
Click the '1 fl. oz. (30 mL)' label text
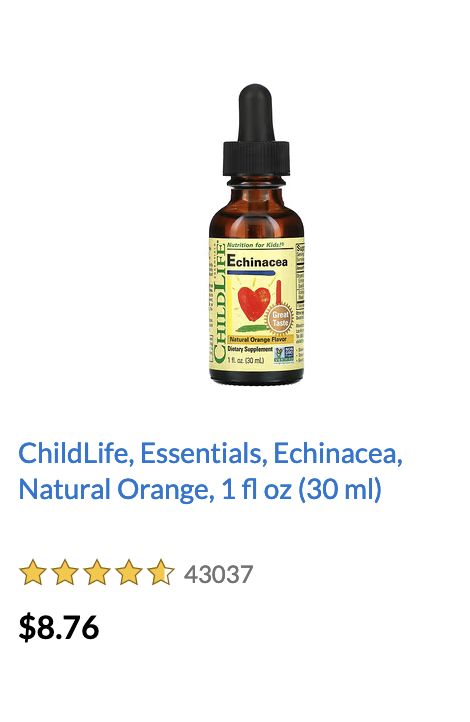click(246, 360)
